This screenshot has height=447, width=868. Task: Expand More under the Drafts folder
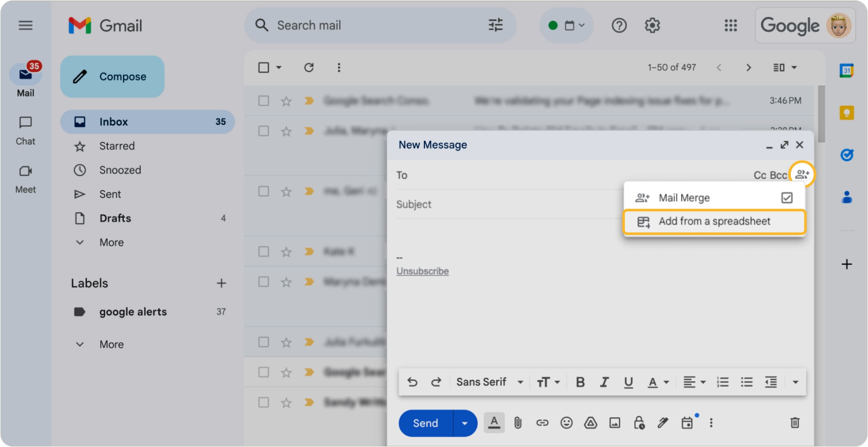(111, 242)
